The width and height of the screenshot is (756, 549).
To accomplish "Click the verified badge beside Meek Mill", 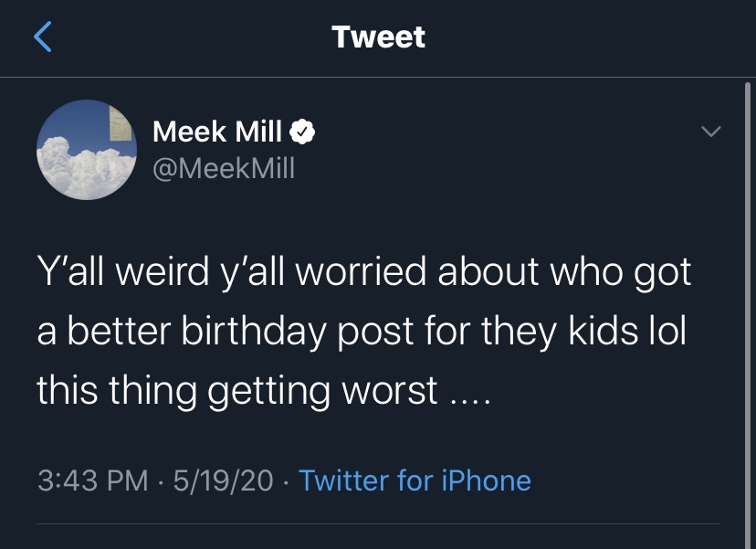I will (x=302, y=132).
